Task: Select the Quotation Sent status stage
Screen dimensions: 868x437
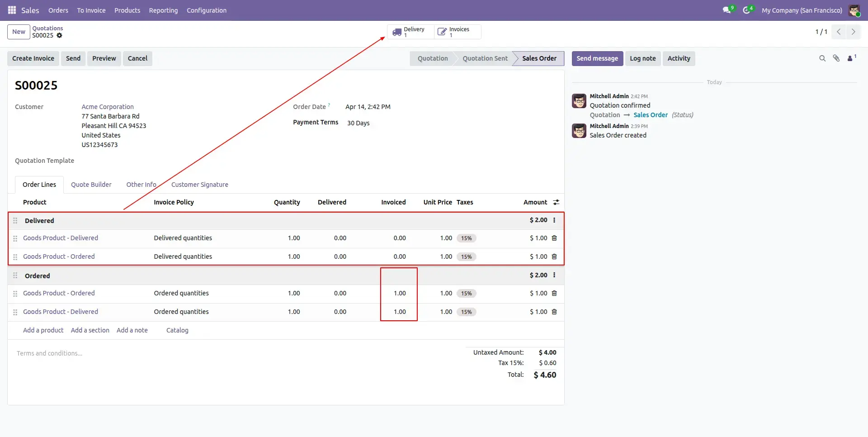Action: (x=485, y=58)
